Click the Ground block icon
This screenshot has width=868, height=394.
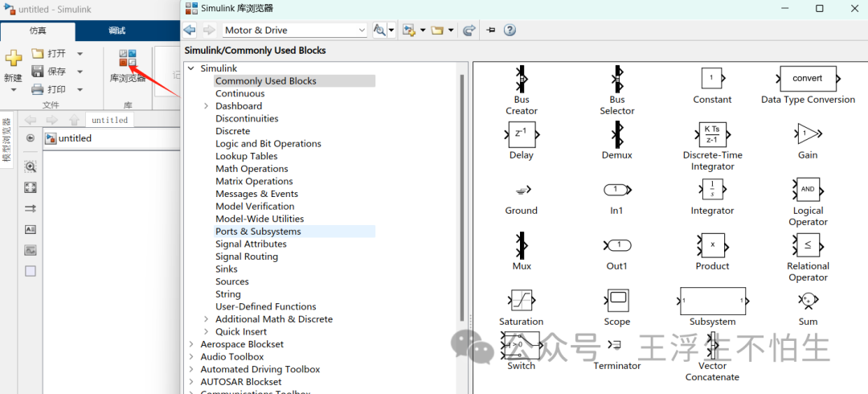coord(522,191)
